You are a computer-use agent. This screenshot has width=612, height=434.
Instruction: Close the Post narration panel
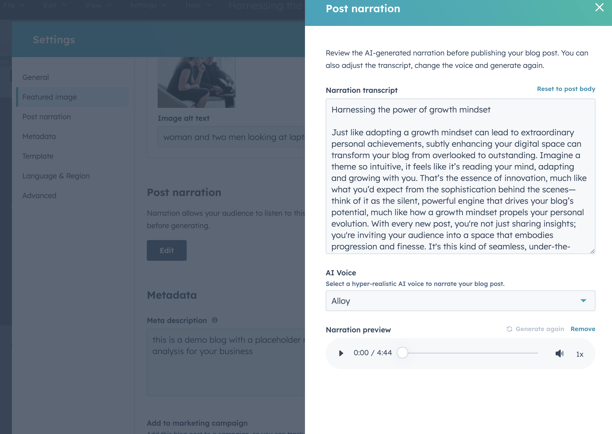[x=599, y=7]
